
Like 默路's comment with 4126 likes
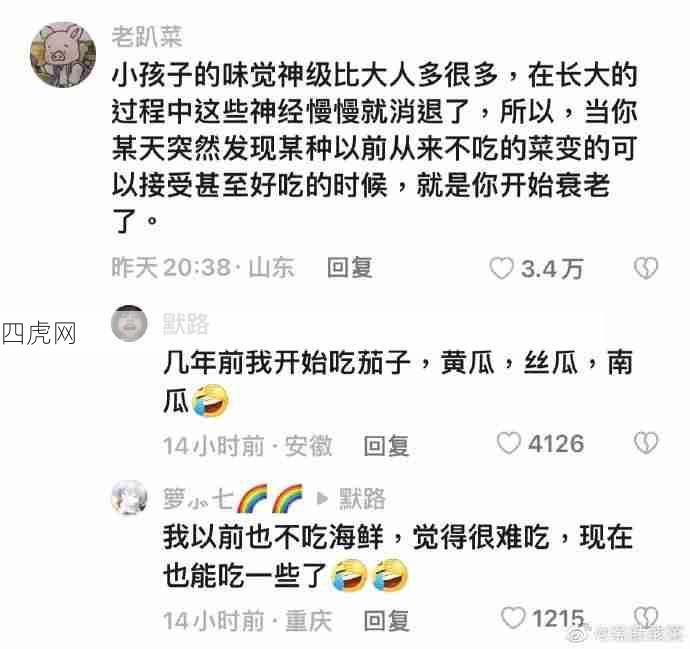click(x=509, y=443)
